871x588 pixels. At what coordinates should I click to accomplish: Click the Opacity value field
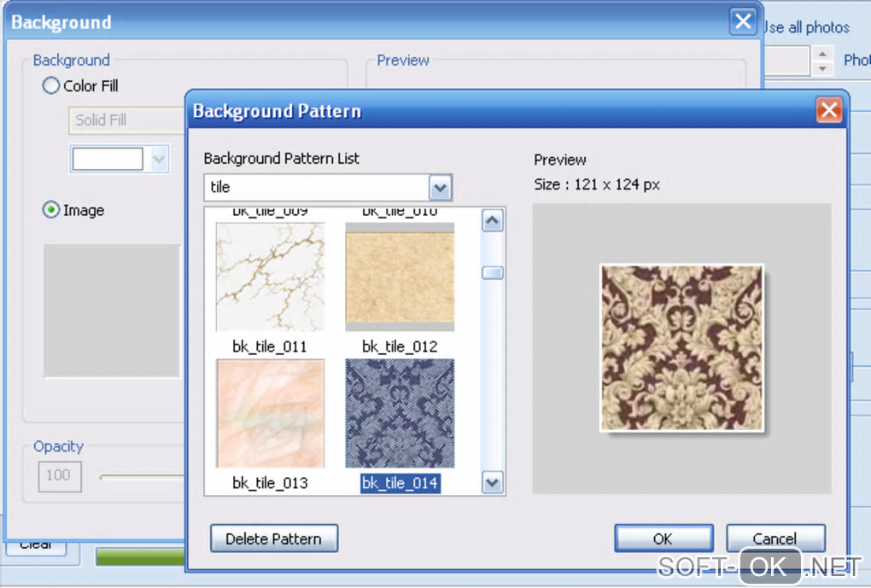click(59, 475)
